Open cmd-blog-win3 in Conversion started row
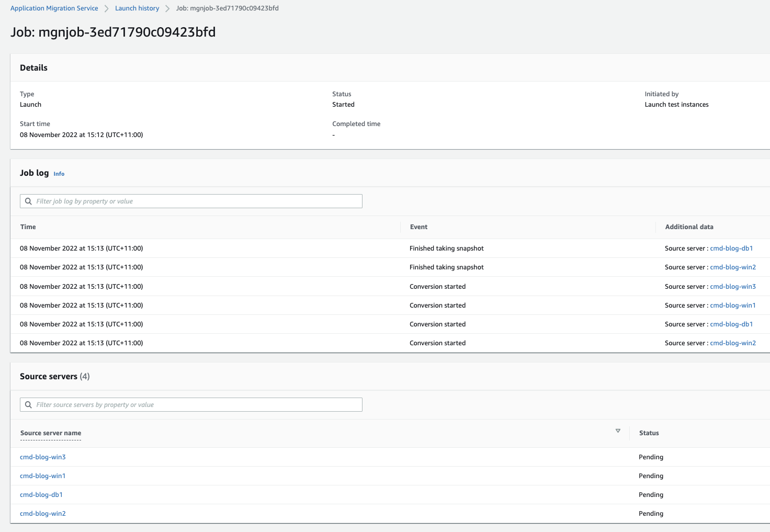 (x=733, y=287)
